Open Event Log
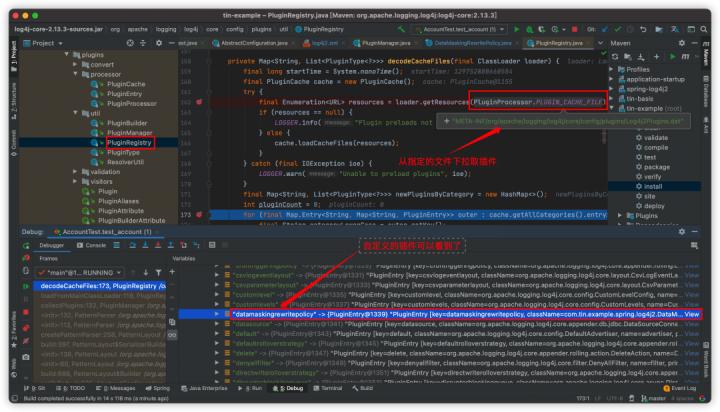The image size is (720, 412). click(x=680, y=388)
